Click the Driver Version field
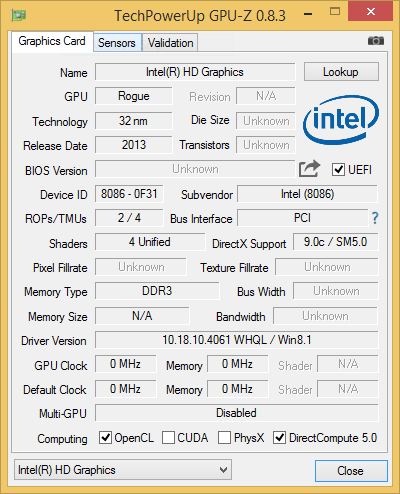Viewport: 400px width, 494px height. click(x=237, y=340)
